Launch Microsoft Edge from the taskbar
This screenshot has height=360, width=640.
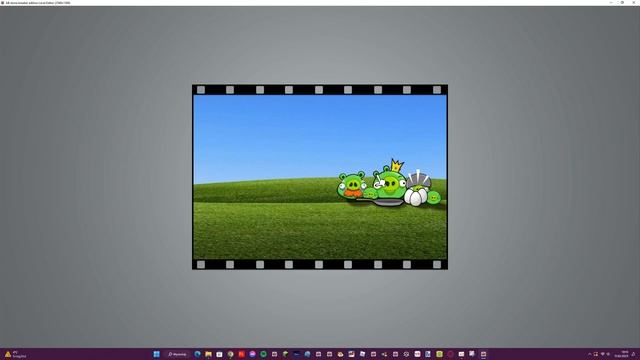(197, 354)
